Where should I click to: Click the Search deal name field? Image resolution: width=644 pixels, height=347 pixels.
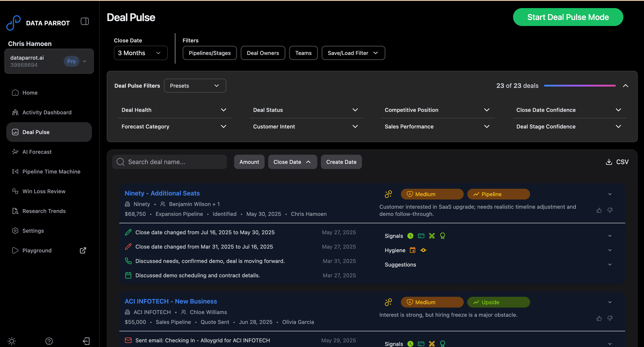[170, 162]
